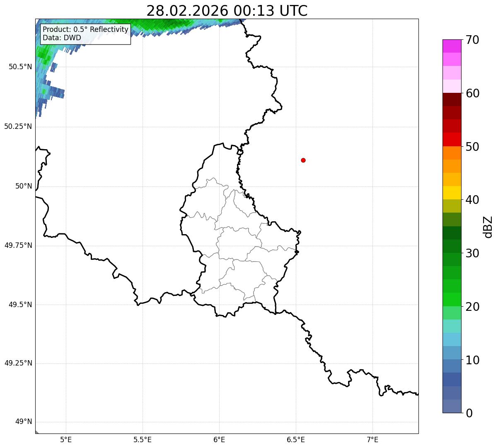Click the 6°E longitude label
498x448 pixels.
(219, 440)
